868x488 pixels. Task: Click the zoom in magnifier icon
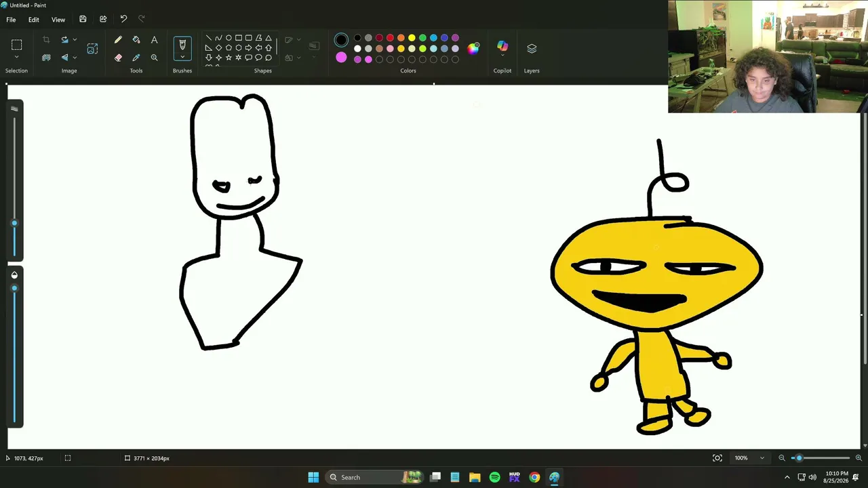pyautogui.click(x=859, y=458)
